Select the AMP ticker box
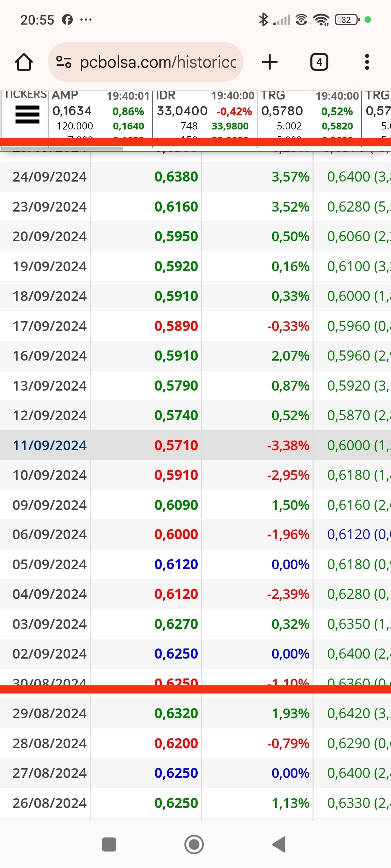391x868 pixels. click(100, 114)
